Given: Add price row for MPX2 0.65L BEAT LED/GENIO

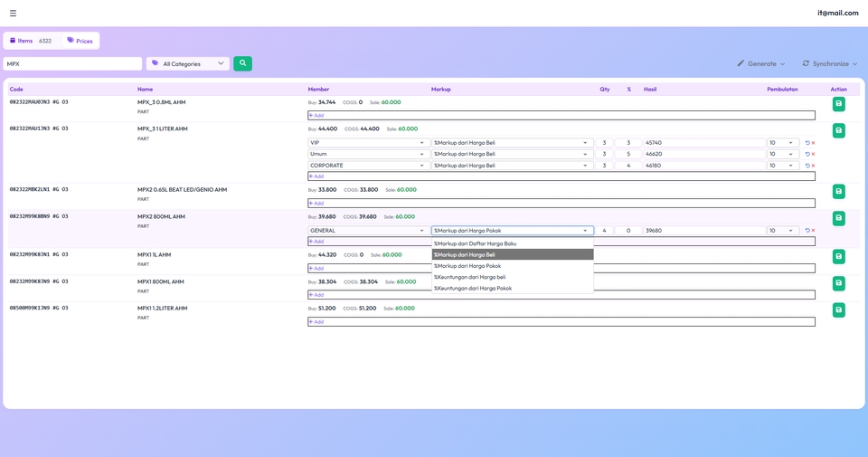Looking at the screenshot, I should click(561, 204).
